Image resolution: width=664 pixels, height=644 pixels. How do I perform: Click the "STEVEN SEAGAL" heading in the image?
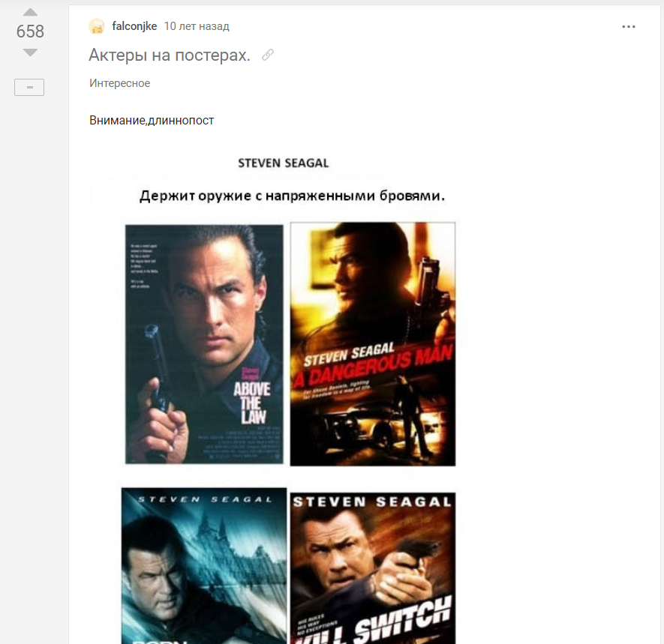[x=284, y=163]
